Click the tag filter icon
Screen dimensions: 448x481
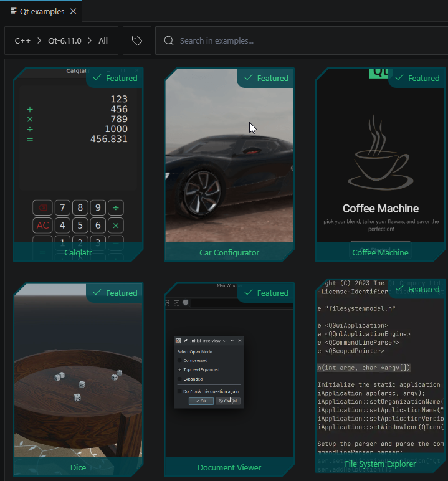pos(137,40)
